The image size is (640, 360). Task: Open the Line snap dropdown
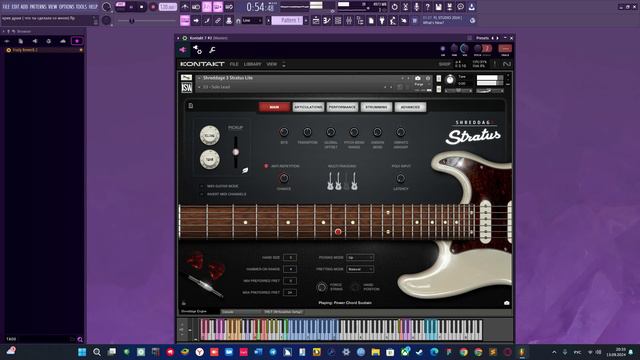click(252, 20)
